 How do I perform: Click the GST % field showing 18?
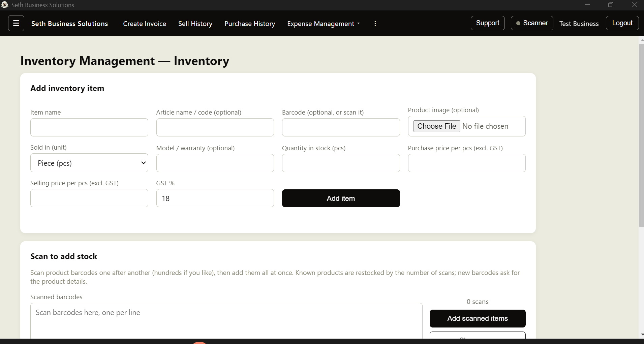coord(215,198)
